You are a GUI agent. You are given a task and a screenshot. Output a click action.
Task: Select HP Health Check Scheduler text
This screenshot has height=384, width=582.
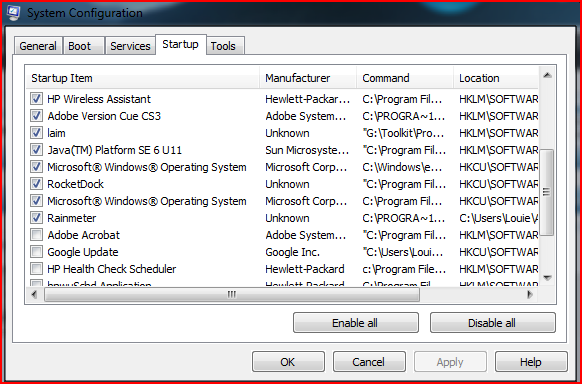[x=112, y=269]
